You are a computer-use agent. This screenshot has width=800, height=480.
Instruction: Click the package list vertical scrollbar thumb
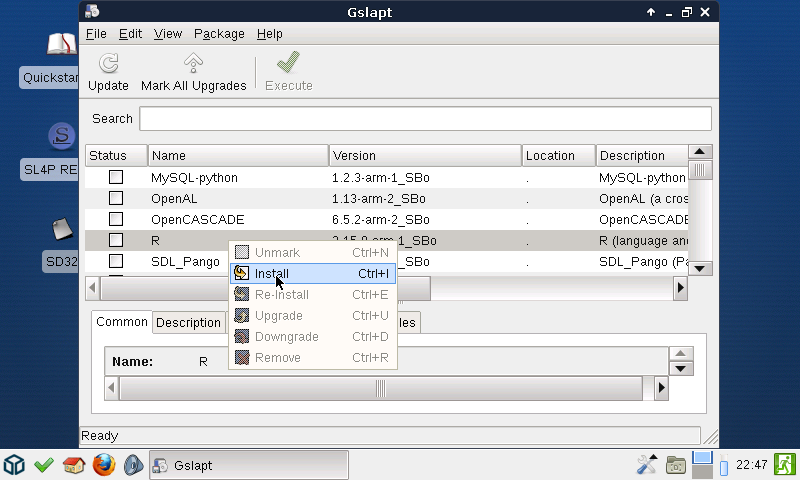pos(700,170)
